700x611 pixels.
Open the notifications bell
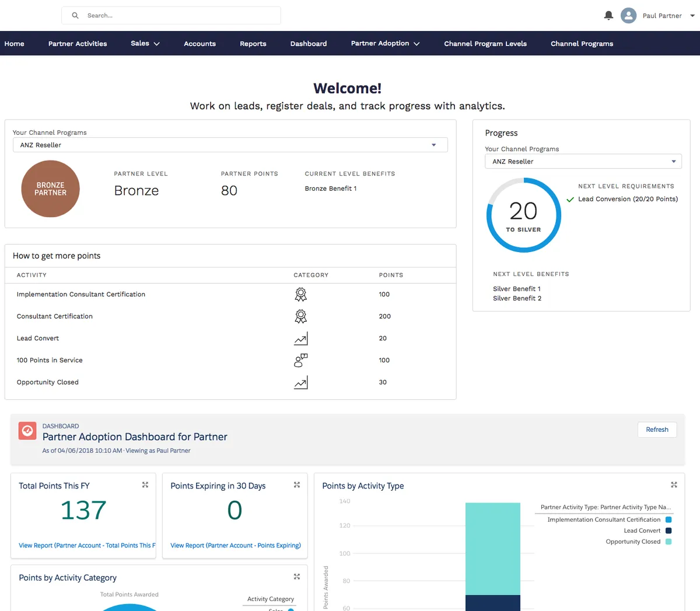point(608,16)
